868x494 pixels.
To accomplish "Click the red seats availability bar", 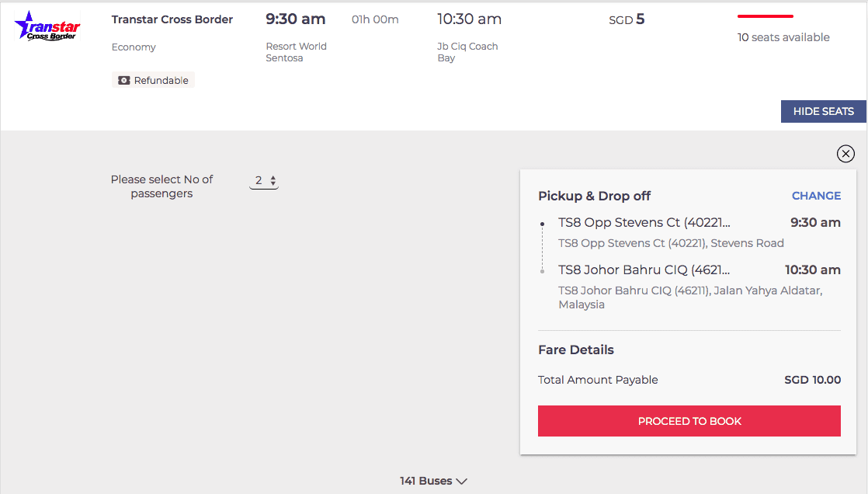I will pyautogui.click(x=765, y=16).
